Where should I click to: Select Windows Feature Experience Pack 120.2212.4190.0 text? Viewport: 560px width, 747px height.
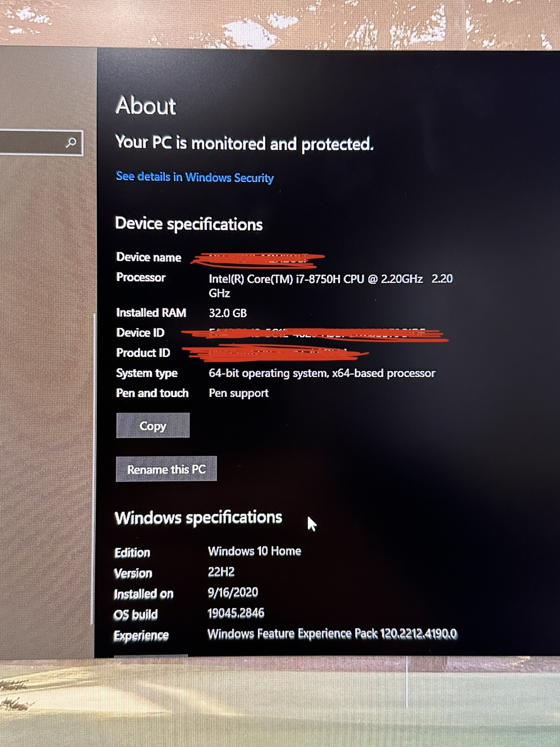click(x=332, y=634)
